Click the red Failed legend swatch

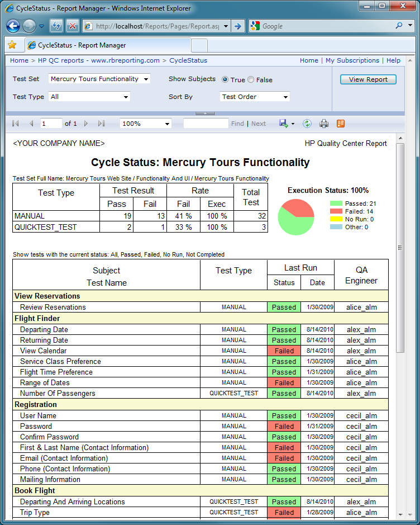coord(336,211)
